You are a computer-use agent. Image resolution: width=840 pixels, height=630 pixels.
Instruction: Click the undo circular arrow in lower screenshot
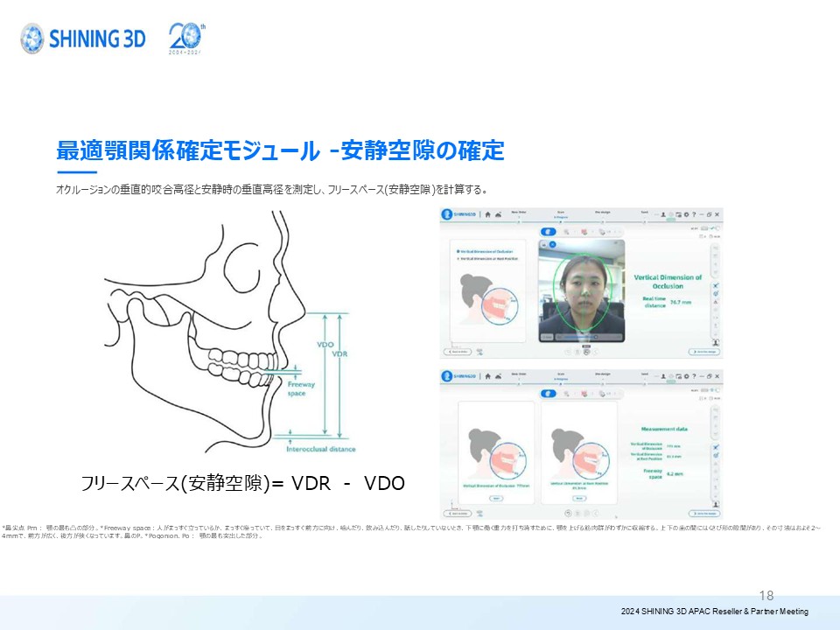pyautogui.click(x=568, y=513)
